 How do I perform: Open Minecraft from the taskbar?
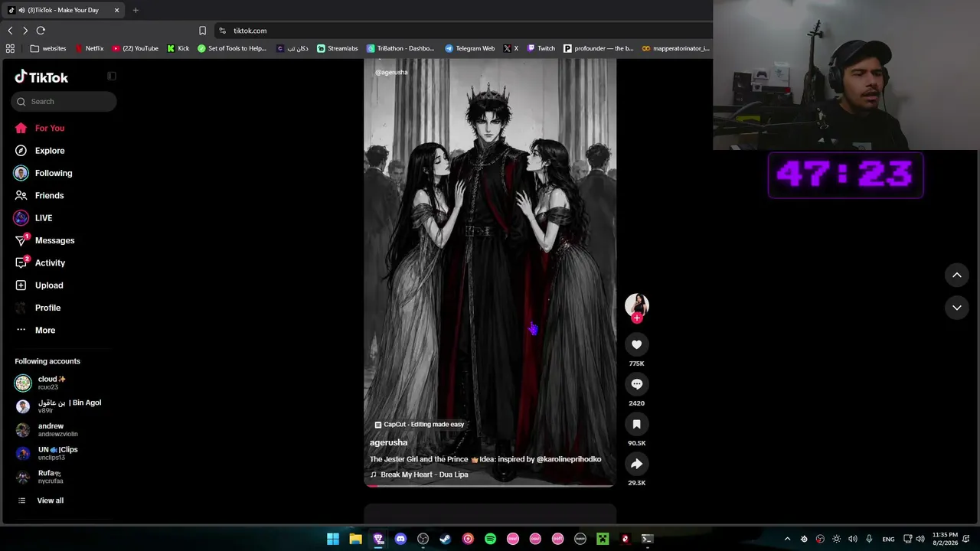(x=603, y=539)
